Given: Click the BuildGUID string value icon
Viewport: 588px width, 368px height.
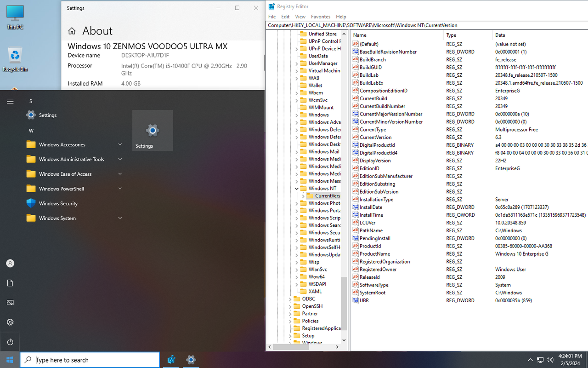Looking at the screenshot, I should pyautogui.click(x=355, y=67).
